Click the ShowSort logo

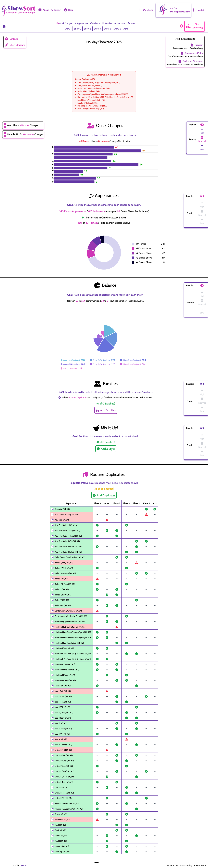18,10
